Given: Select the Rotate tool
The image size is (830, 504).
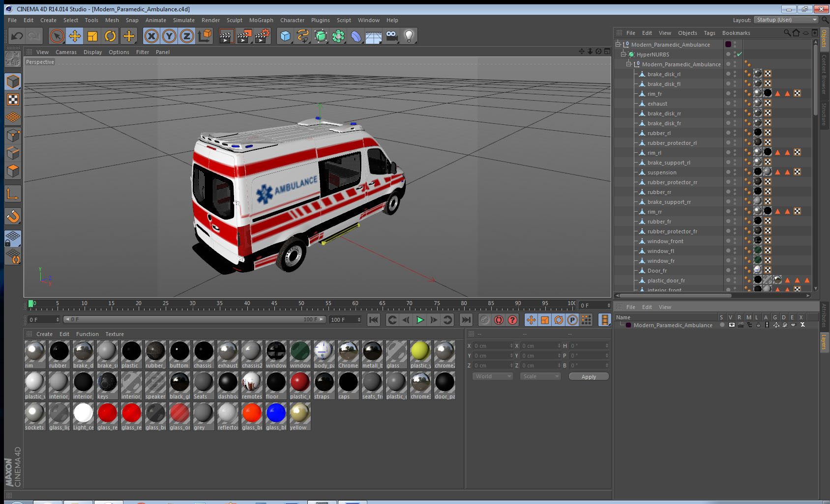Looking at the screenshot, I should 110,36.
